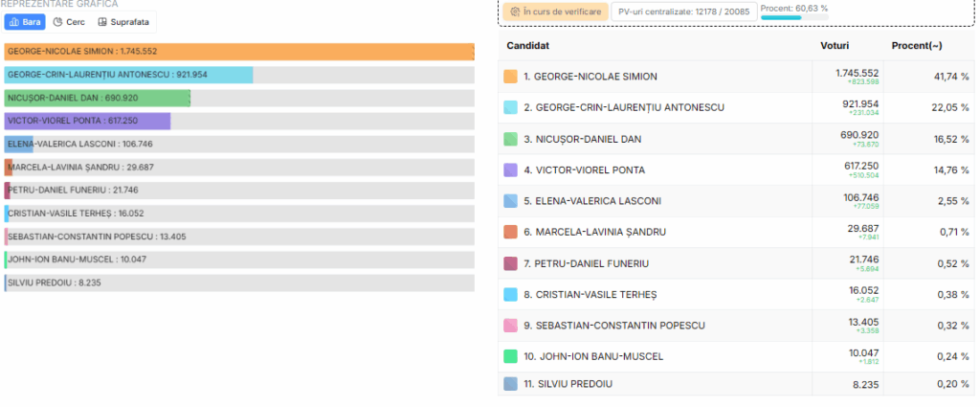980x407 pixels.
Task: Click the gear icon in verification badge
Action: [515, 11]
